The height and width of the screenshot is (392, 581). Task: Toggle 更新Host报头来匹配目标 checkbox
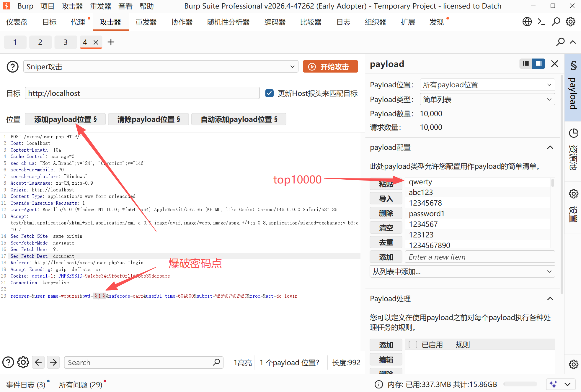click(x=269, y=94)
